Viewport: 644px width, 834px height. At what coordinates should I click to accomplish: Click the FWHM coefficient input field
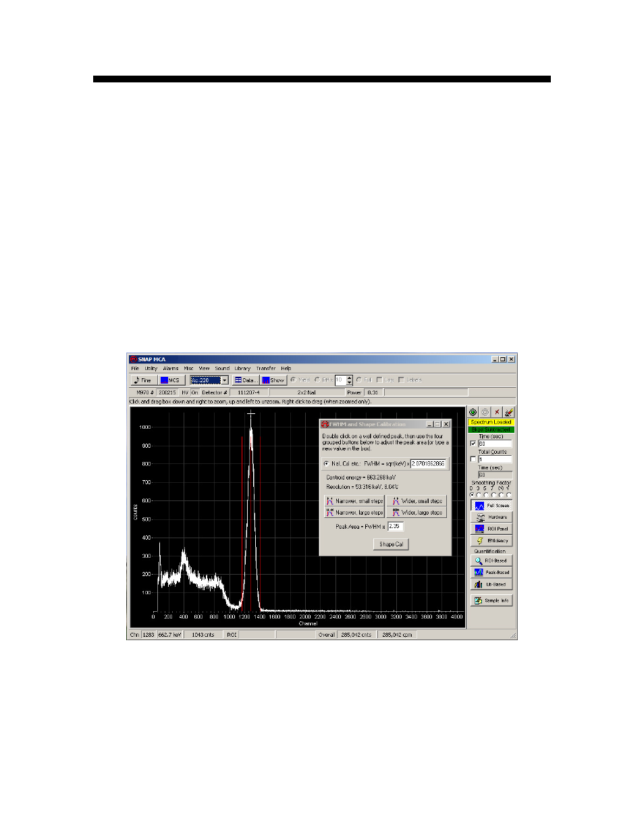click(x=429, y=464)
